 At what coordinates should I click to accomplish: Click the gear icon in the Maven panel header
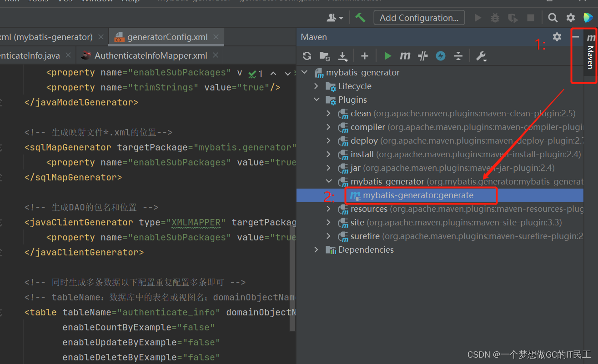(557, 37)
